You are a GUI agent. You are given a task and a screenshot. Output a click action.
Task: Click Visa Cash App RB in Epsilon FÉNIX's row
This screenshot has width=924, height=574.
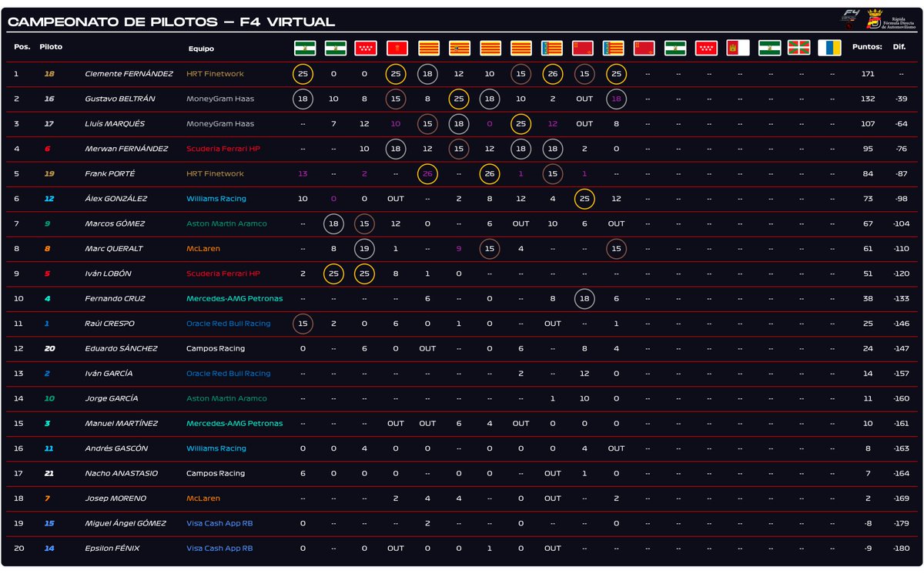(x=219, y=549)
